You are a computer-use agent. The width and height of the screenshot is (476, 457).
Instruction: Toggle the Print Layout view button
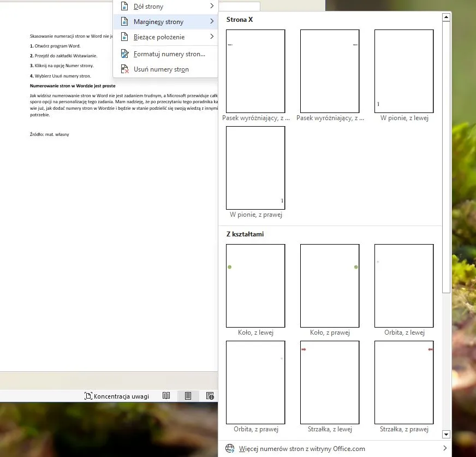click(188, 396)
